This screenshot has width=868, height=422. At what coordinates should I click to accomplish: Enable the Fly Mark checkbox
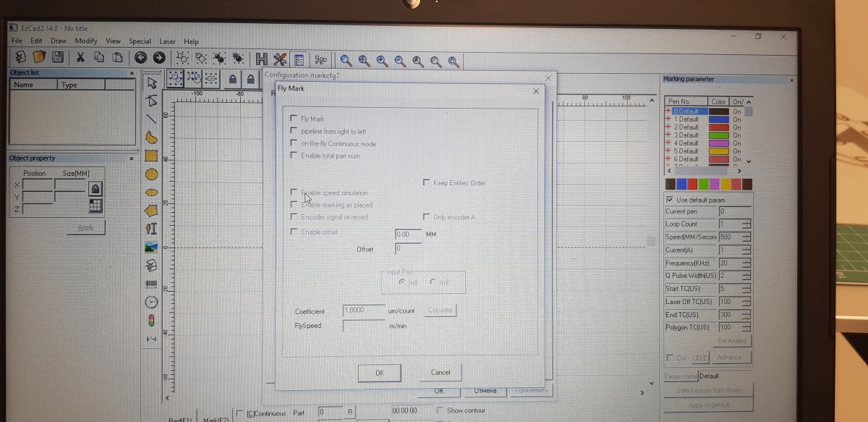point(293,119)
